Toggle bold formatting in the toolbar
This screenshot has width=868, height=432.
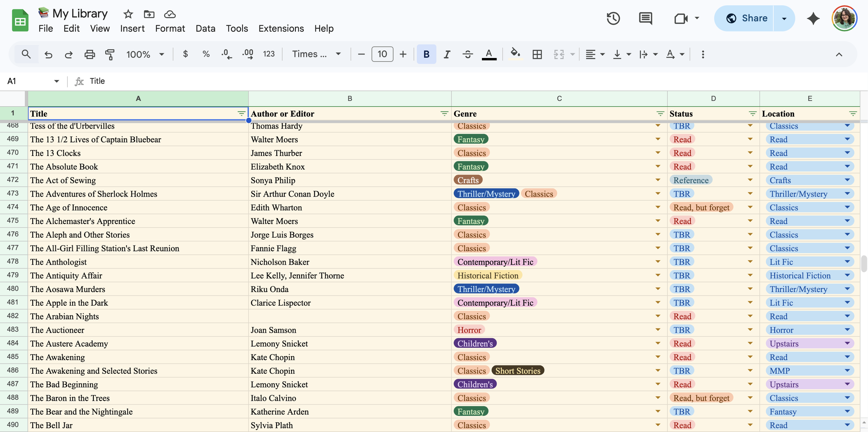pyautogui.click(x=426, y=54)
